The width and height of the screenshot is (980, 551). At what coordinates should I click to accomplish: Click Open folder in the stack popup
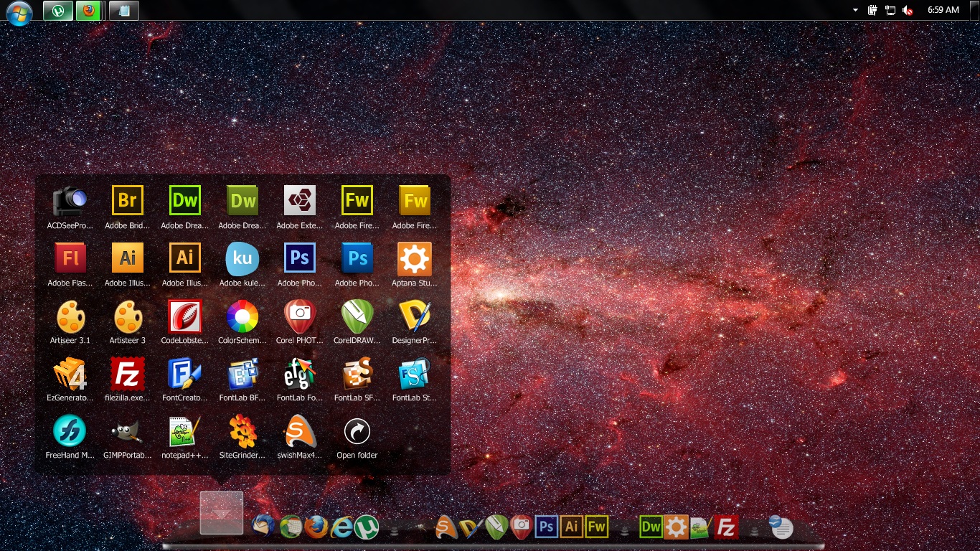click(x=357, y=430)
